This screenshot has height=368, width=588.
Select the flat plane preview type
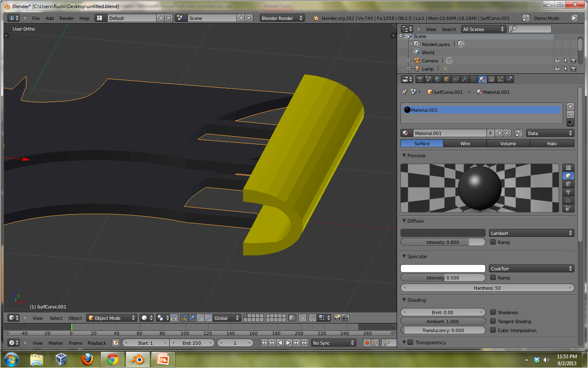click(568, 168)
